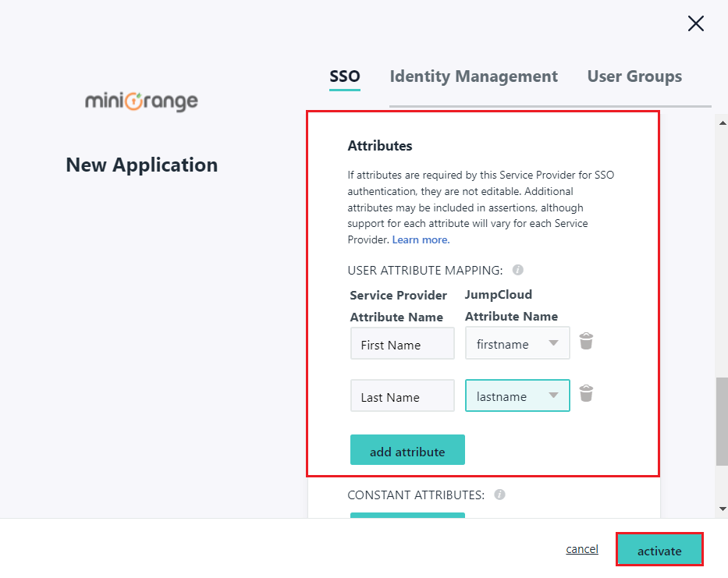This screenshot has width=728, height=578.
Task: Click the activate button
Action: (659, 550)
